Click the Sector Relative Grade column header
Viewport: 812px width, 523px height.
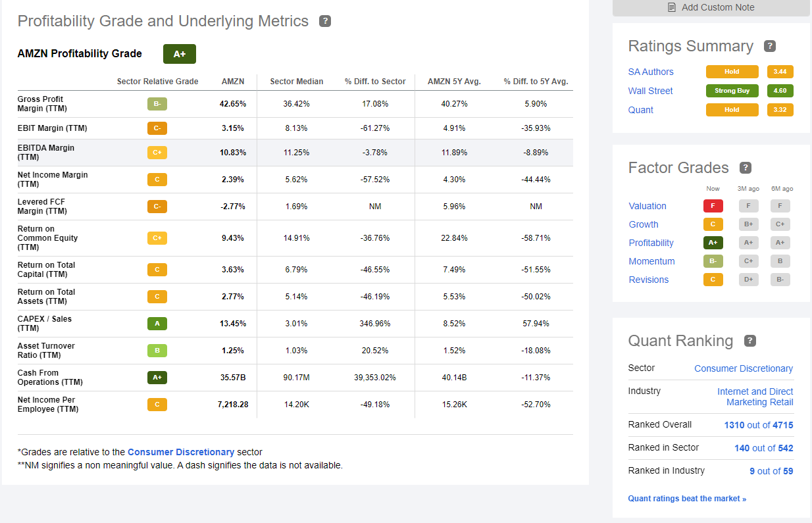[x=157, y=82]
